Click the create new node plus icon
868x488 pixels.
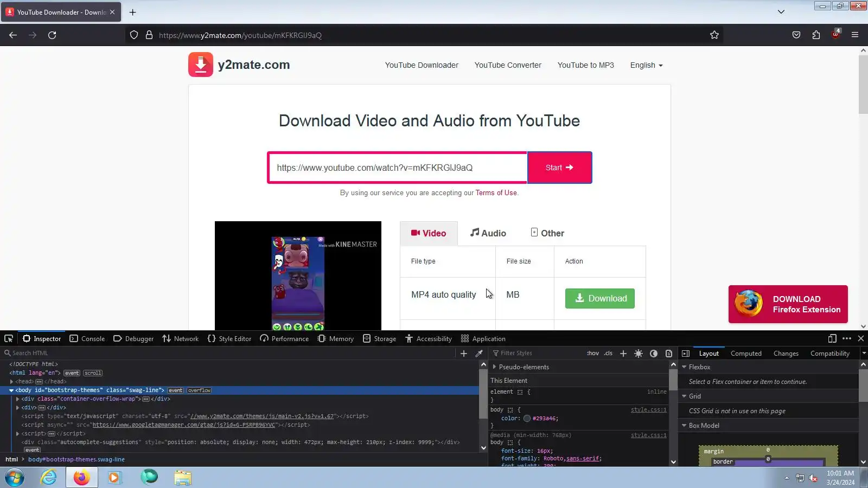[464, 353]
